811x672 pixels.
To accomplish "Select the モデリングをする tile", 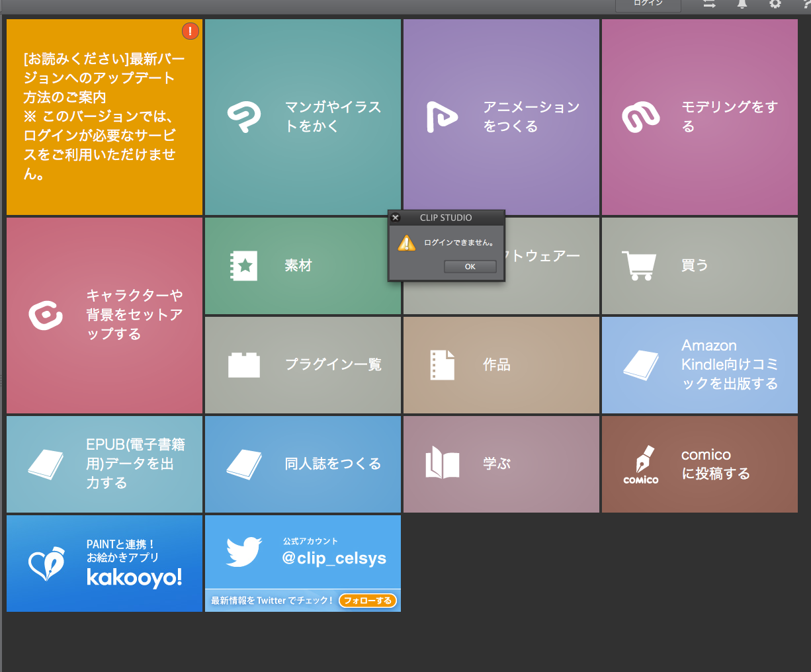I will point(700,117).
